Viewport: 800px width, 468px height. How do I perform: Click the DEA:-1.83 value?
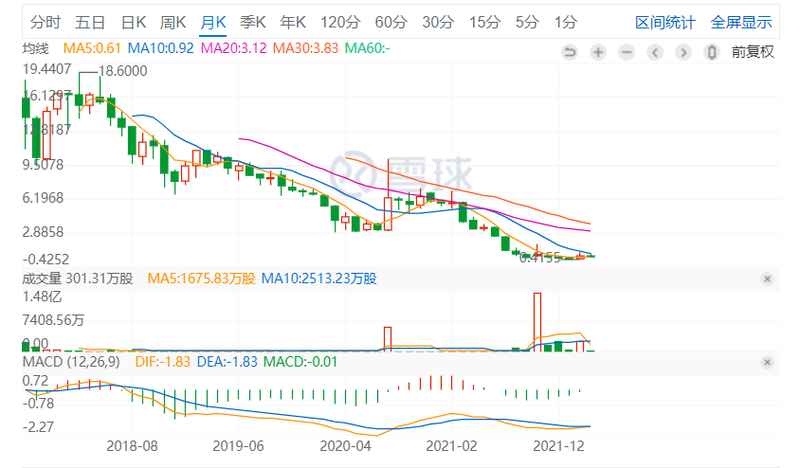tap(227, 362)
